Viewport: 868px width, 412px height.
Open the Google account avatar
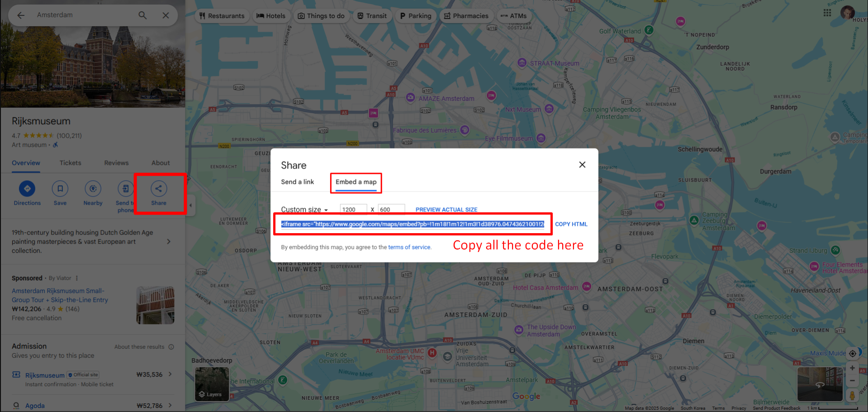[847, 13]
